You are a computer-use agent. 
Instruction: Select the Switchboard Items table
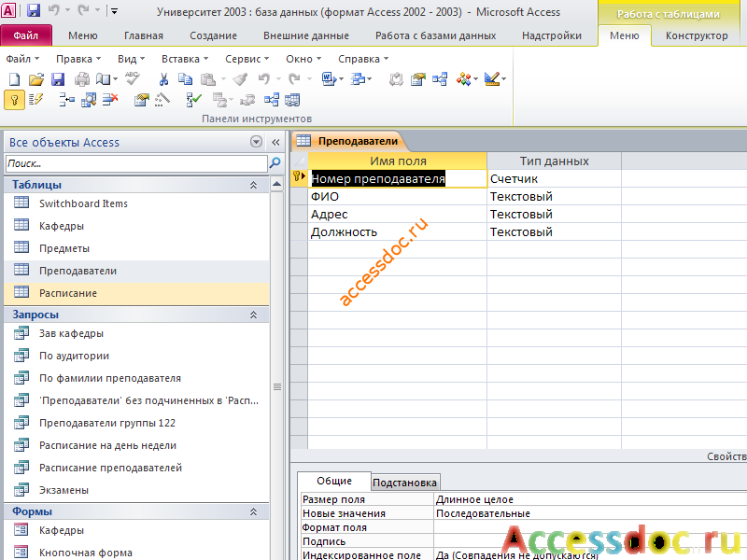click(x=136, y=203)
